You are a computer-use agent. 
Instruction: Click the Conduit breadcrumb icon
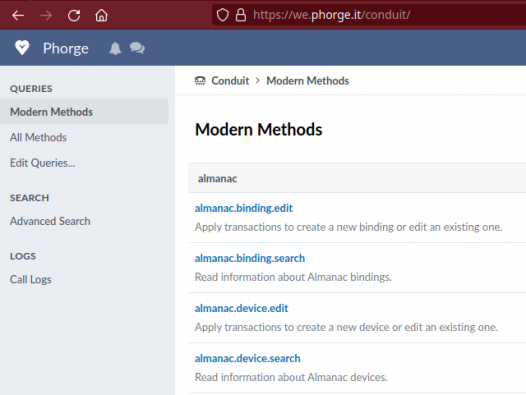pos(200,81)
